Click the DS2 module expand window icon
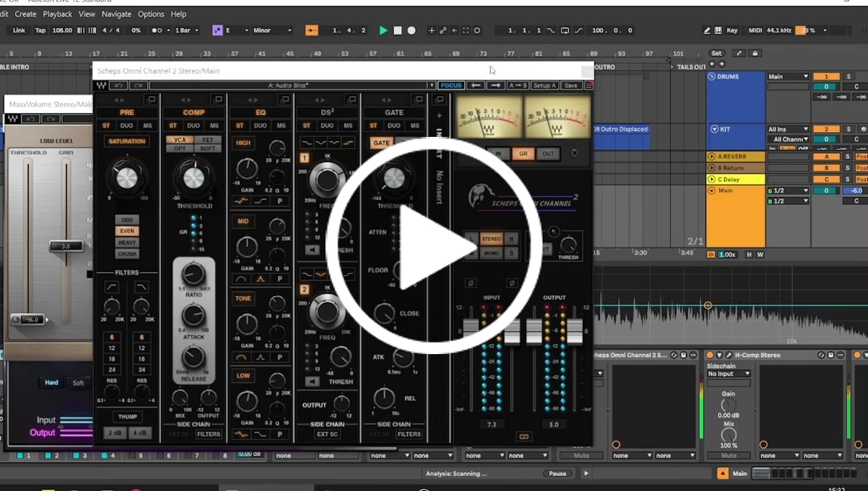This screenshot has width=868, height=491. (353, 100)
